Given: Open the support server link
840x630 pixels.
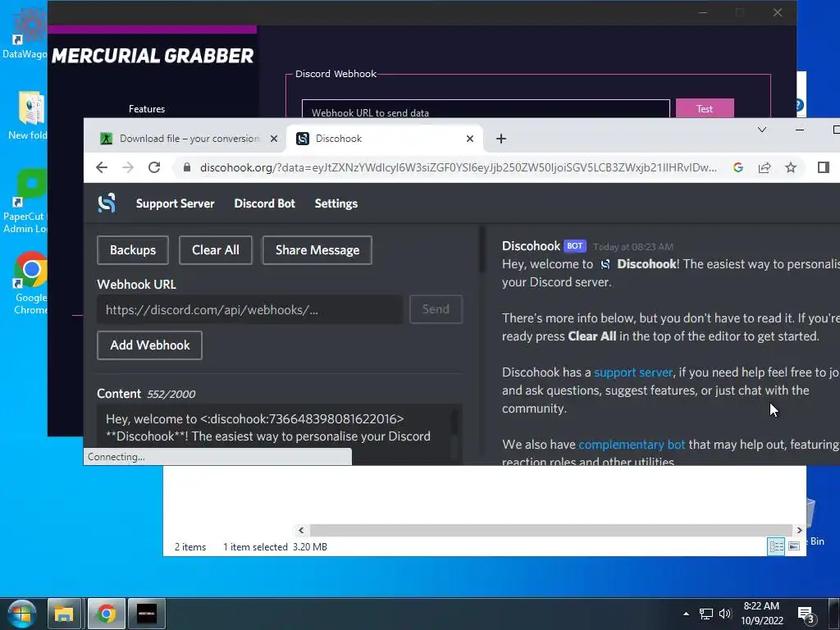Looking at the screenshot, I should [632, 372].
